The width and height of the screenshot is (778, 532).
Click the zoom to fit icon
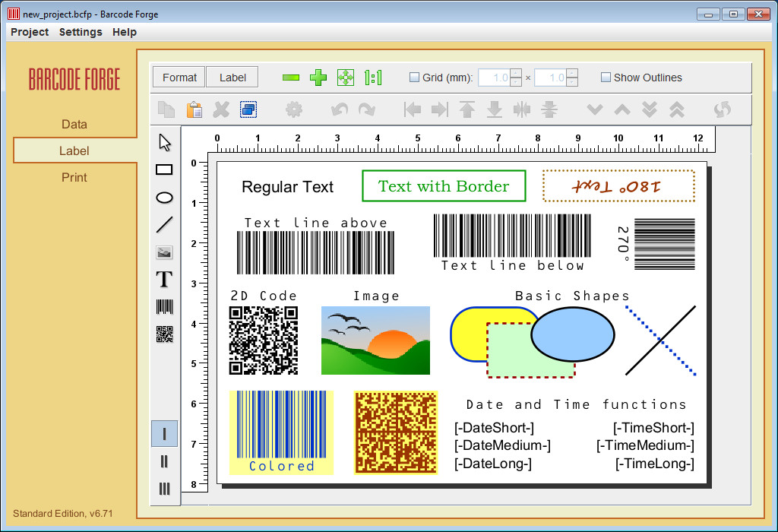(346, 78)
